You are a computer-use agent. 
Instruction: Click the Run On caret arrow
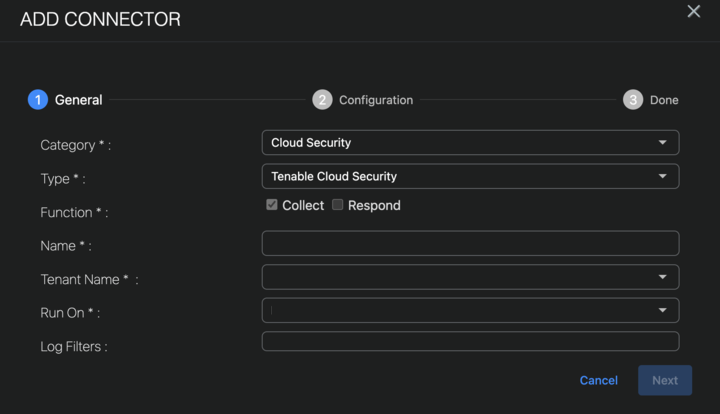pyautogui.click(x=662, y=310)
